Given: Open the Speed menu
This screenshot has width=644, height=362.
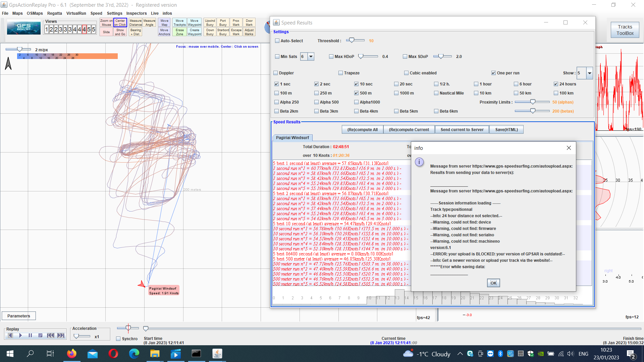Looking at the screenshot, I should pyautogui.click(x=96, y=13).
